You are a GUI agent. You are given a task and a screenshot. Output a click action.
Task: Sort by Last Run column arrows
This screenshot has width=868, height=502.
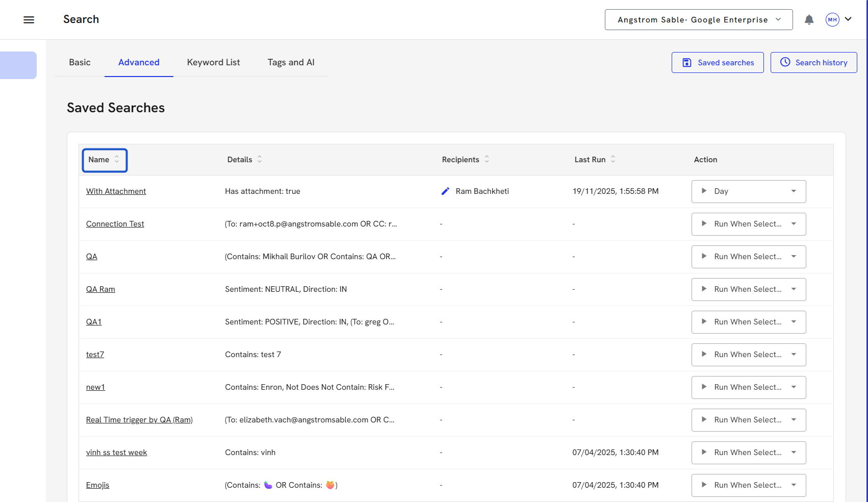[613, 160]
